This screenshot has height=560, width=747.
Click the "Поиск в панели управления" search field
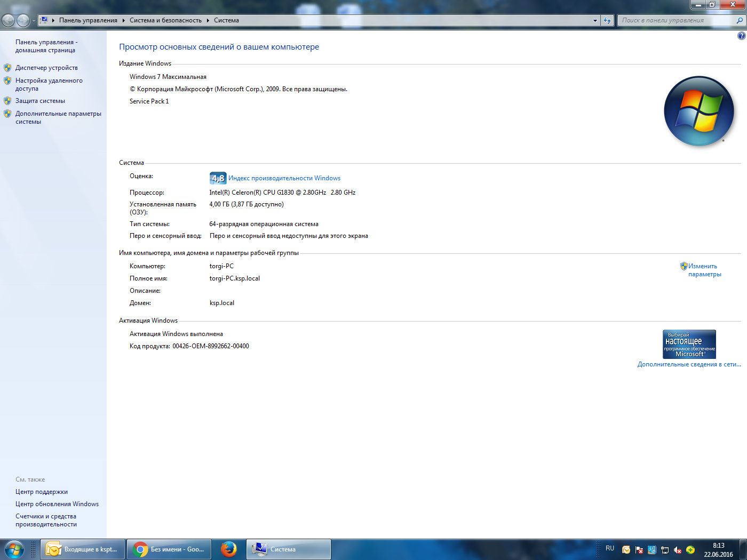[677, 20]
